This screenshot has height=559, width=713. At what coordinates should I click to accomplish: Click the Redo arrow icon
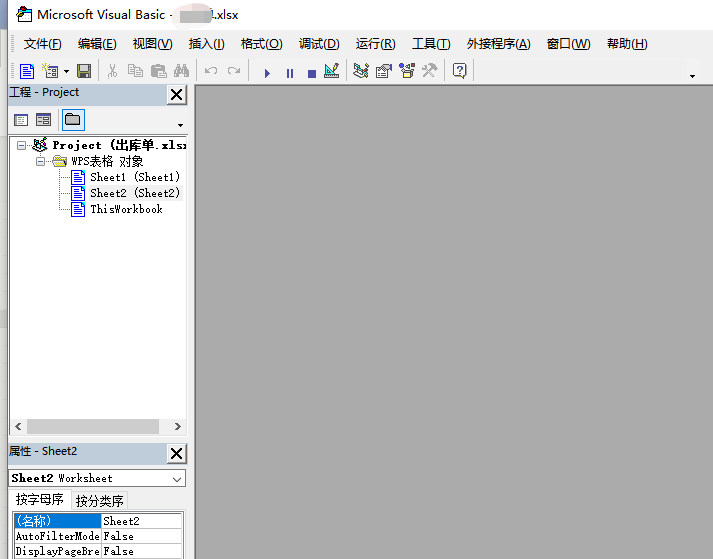tap(234, 71)
